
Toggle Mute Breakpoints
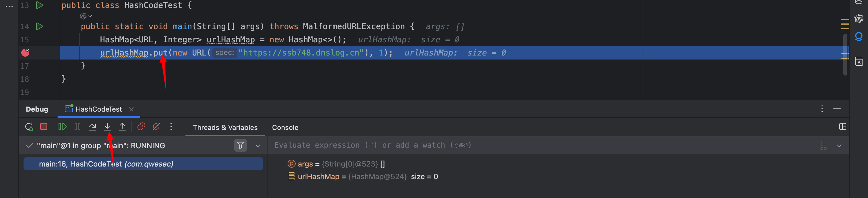click(x=156, y=127)
